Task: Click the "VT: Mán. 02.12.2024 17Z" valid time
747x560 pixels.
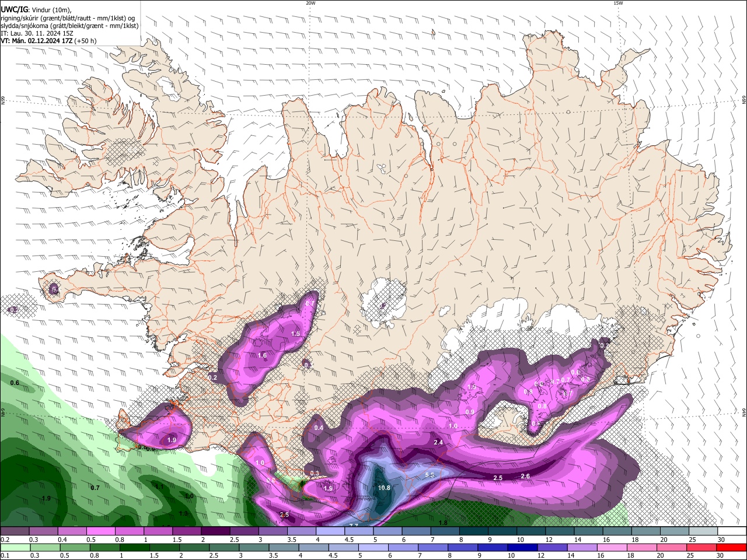Action: pos(37,41)
